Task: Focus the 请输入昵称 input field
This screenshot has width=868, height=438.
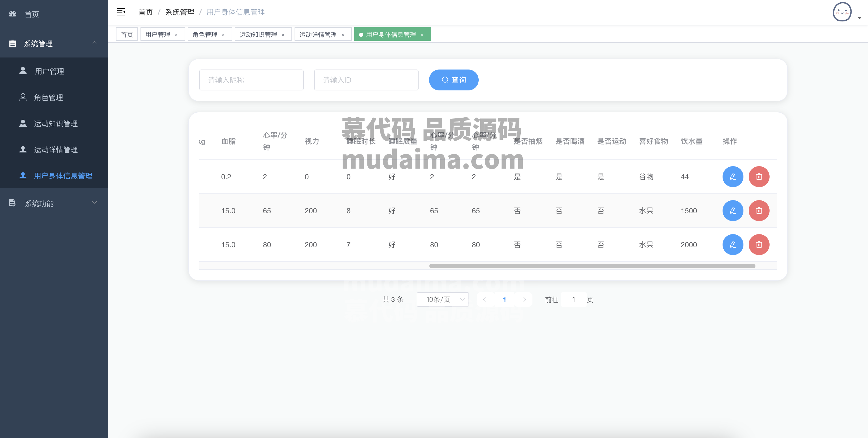Action: point(251,80)
